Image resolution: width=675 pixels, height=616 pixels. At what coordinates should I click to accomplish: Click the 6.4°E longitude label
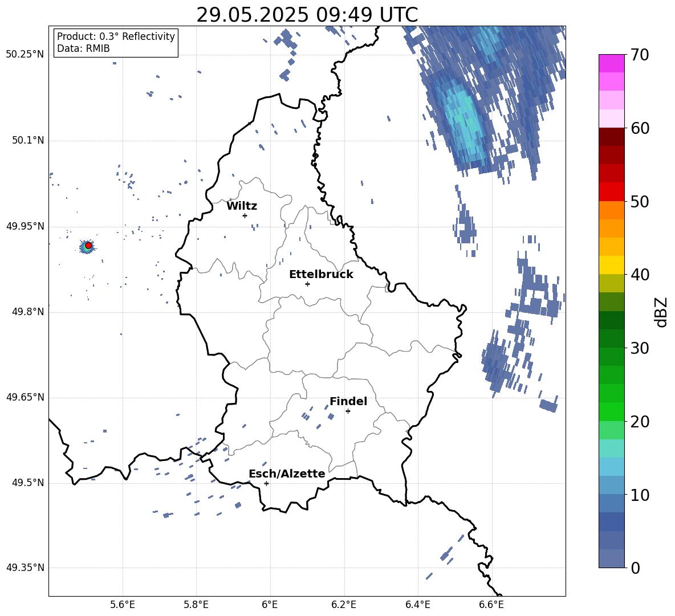point(417,605)
